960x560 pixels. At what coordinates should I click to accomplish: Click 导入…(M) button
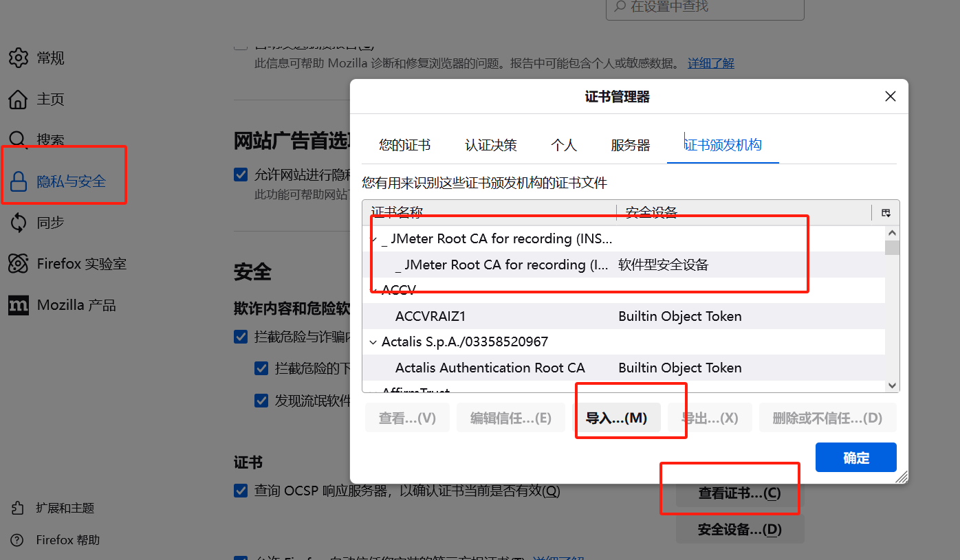click(x=616, y=418)
